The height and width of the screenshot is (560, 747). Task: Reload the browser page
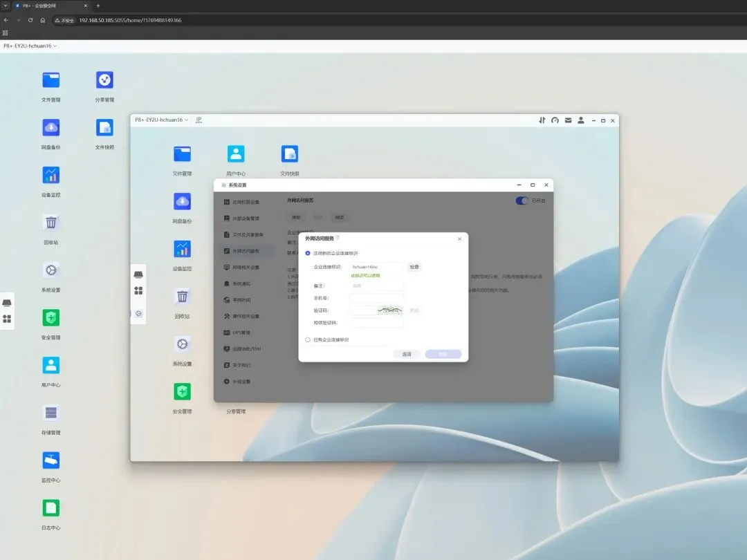(x=30, y=20)
